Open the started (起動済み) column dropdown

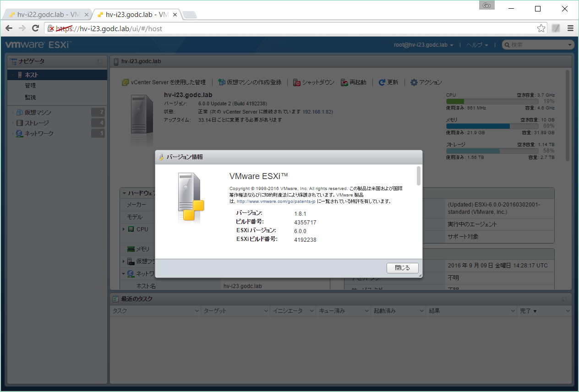click(x=422, y=311)
